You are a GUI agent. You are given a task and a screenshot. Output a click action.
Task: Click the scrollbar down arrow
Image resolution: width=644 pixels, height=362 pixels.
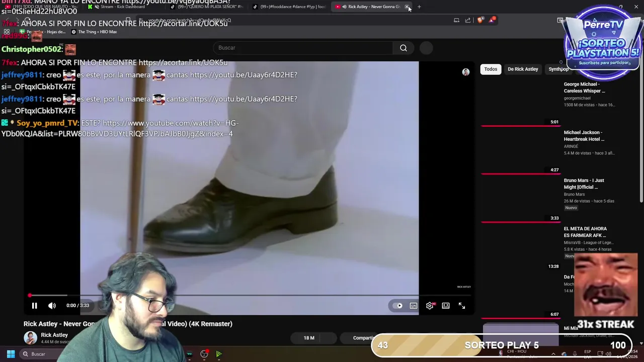pos(641,343)
